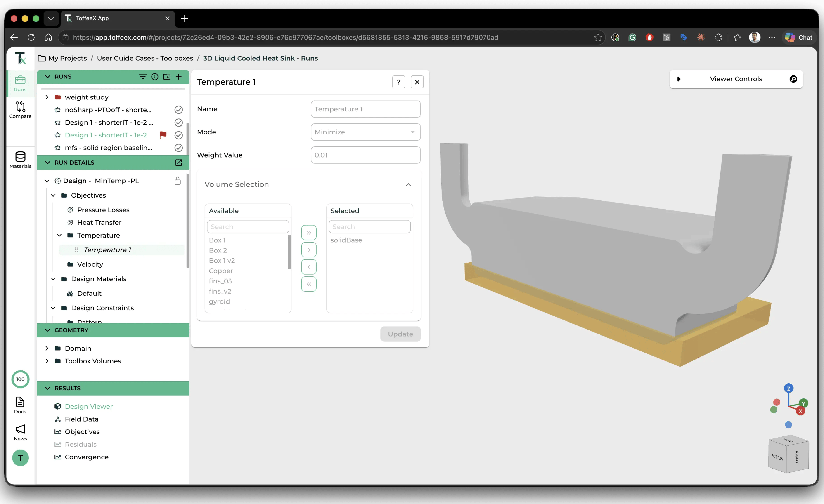The image size is (824, 504).
Task: Go to My Projects breadcrumb
Action: (x=68, y=58)
